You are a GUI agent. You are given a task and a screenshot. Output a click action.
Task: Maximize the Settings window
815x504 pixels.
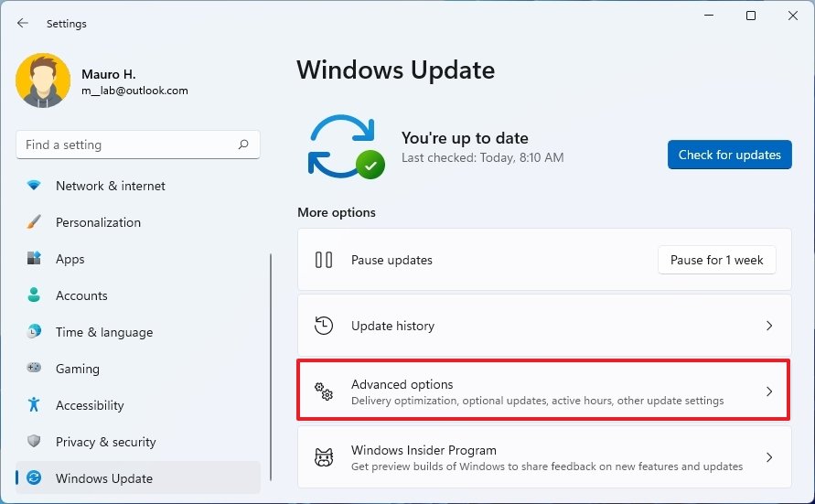point(751,16)
